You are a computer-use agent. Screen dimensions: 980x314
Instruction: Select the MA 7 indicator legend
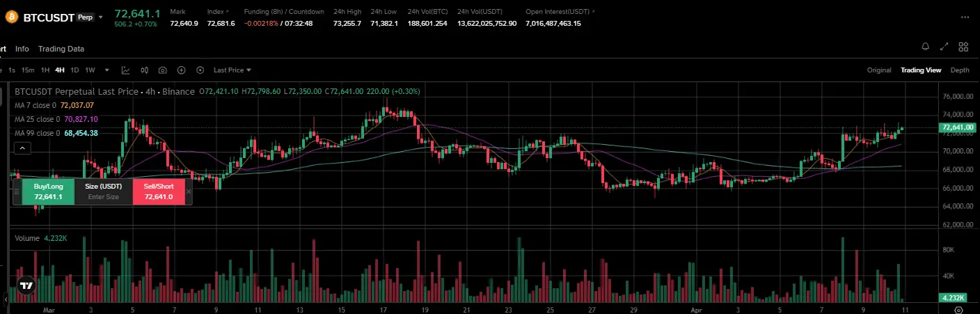click(54, 105)
